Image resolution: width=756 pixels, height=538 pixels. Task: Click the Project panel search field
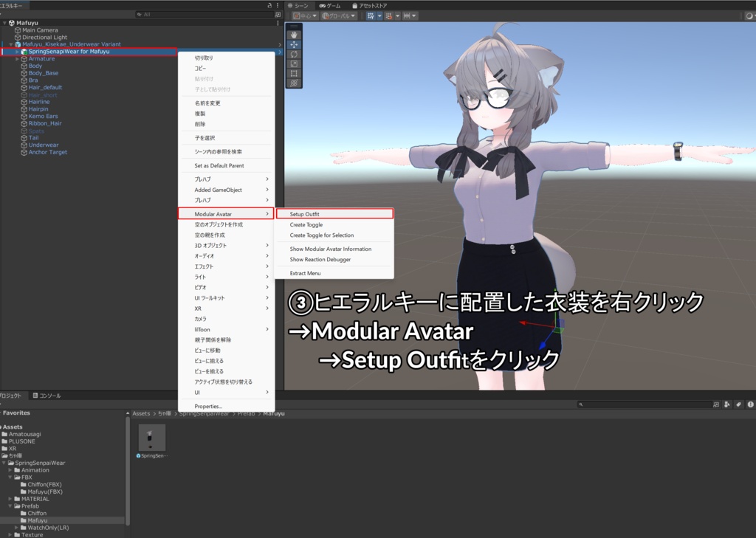click(x=644, y=404)
